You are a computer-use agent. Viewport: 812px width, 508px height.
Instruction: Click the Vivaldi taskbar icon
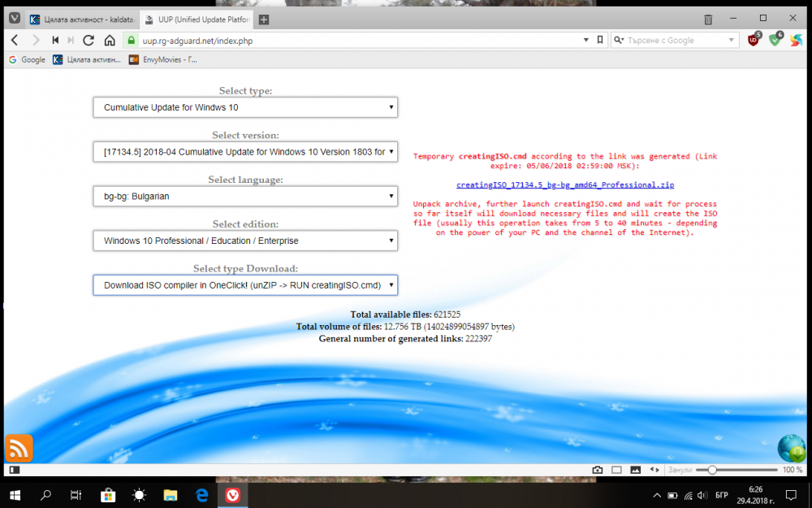tap(232, 495)
